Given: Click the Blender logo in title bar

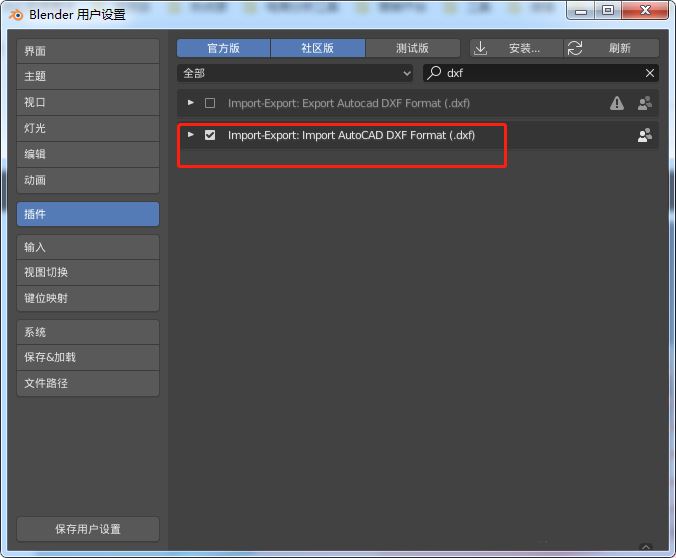Looking at the screenshot, I should pyautogui.click(x=16, y=15).
